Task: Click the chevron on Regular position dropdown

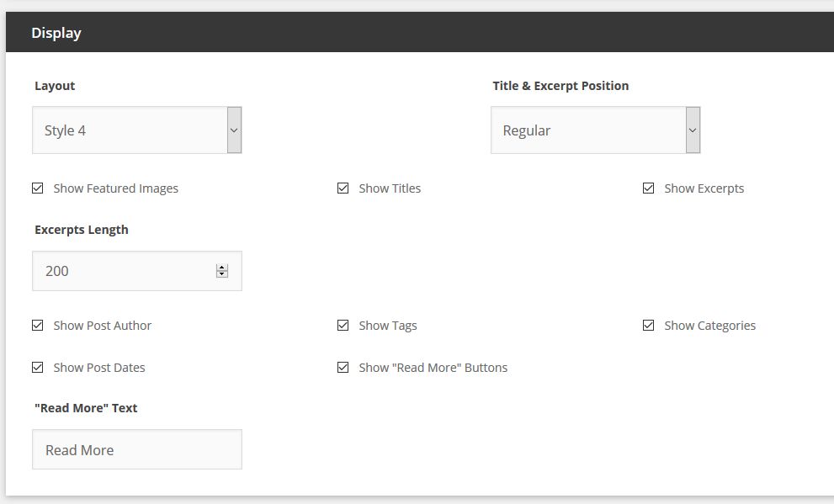Action: point(693,130)
